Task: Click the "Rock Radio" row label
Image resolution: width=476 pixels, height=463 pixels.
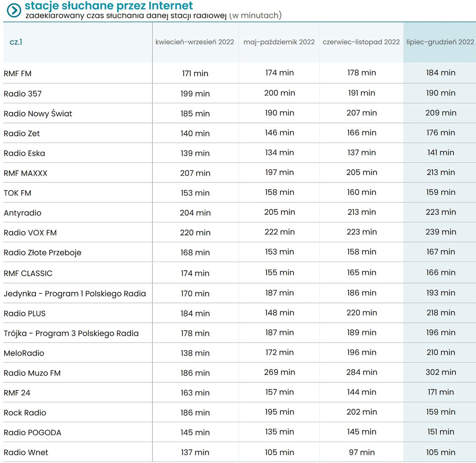Action: (25, 413)
